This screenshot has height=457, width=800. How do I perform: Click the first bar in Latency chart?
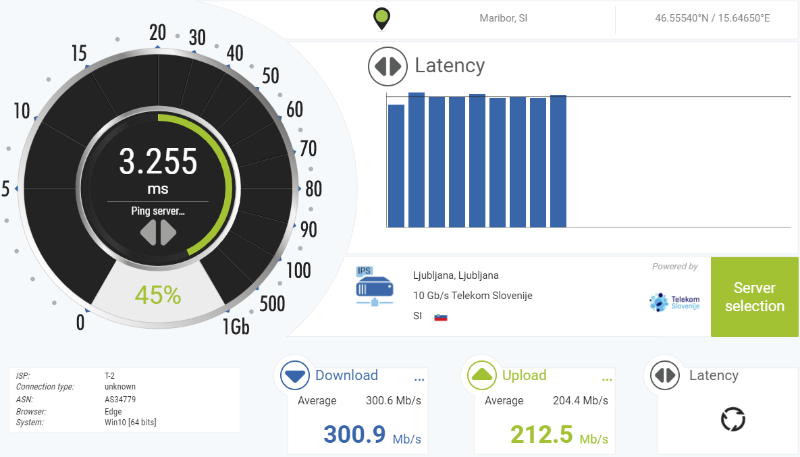[x=396, y=165]
